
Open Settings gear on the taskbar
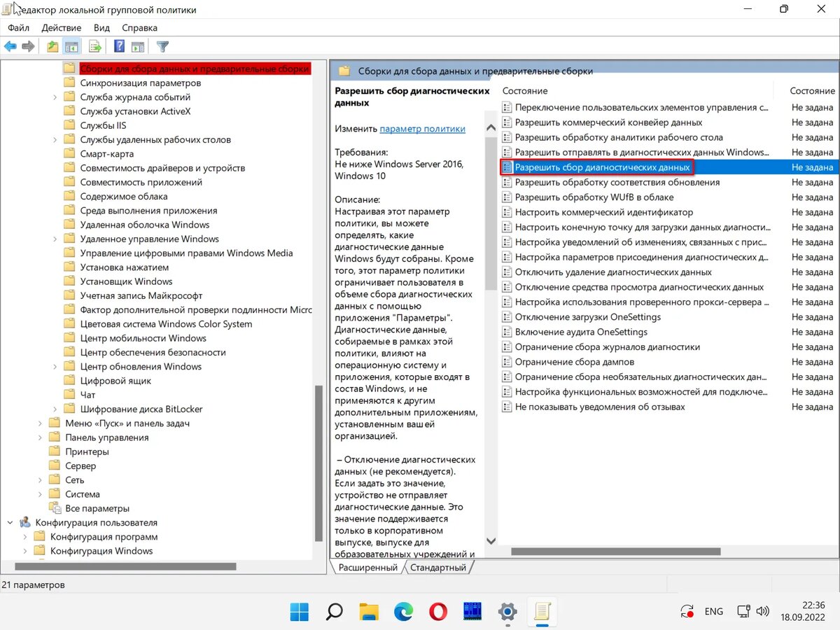coord(507,612)
